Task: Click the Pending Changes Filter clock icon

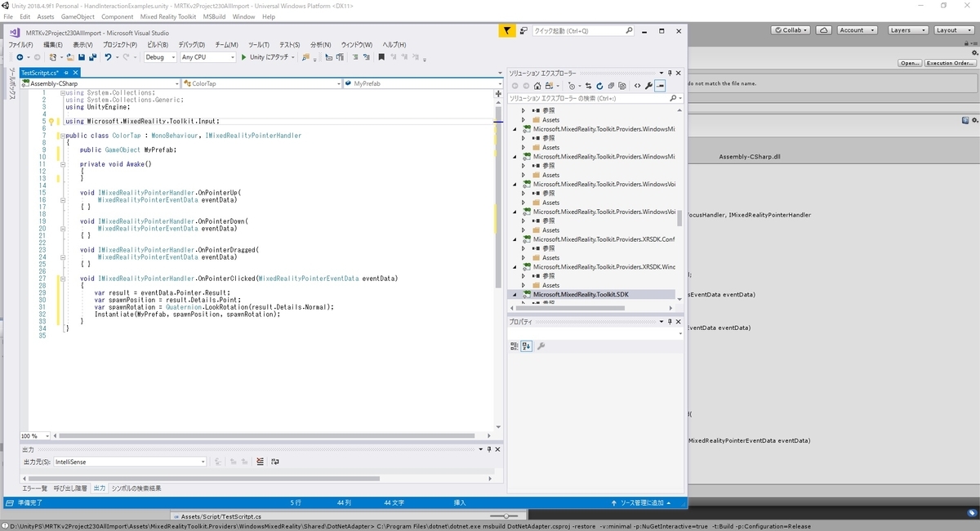Action: 572,86
